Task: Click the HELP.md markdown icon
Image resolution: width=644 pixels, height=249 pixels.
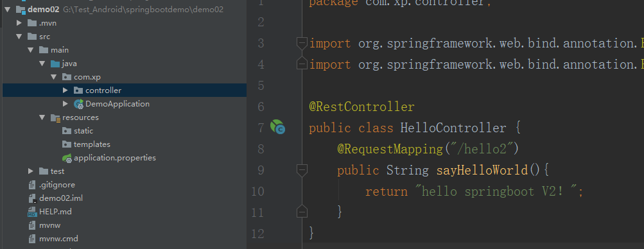Action: (x=32, y=212)
